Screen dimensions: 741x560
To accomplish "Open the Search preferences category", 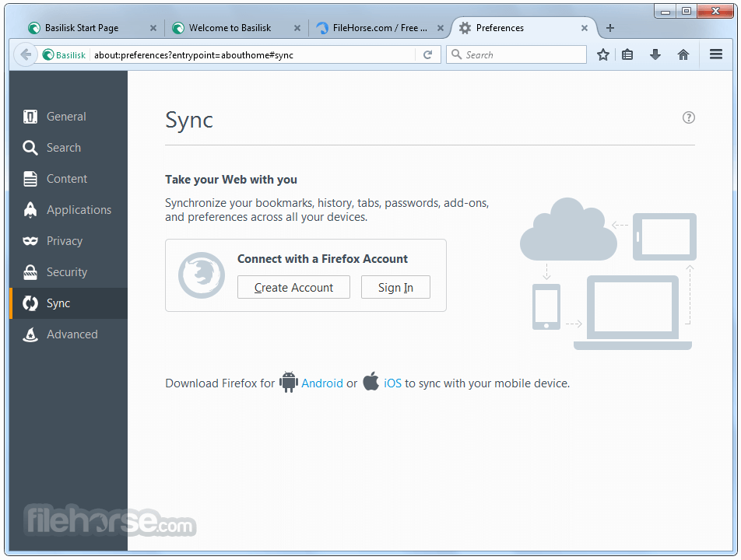I will 68,147.
